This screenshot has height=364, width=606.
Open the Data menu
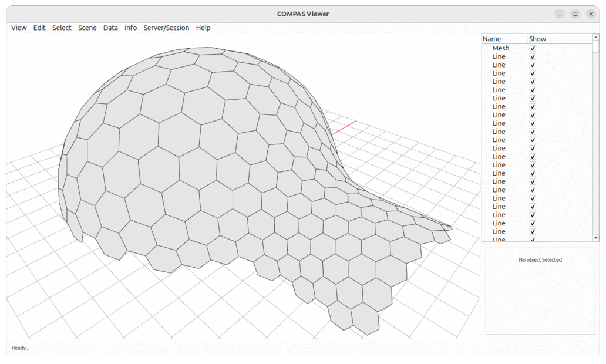[110, 28]
